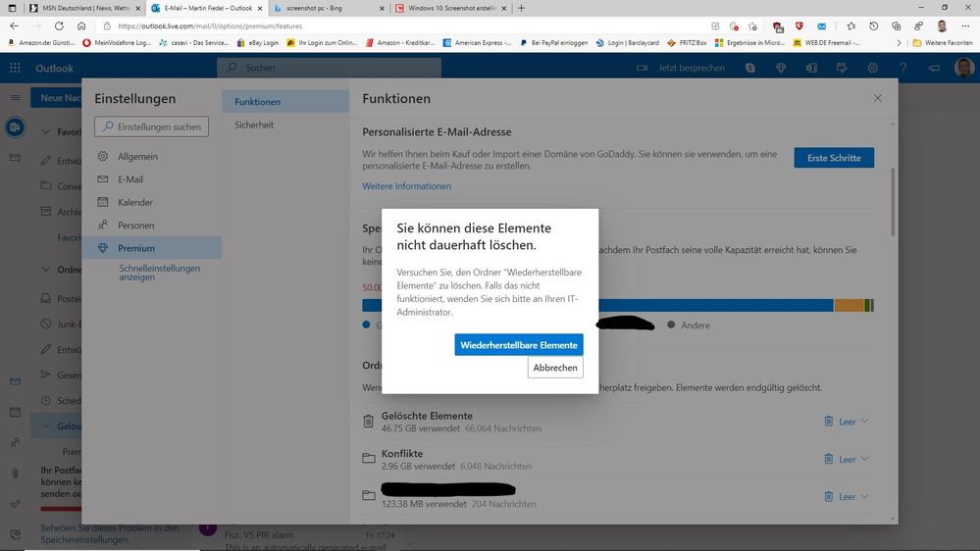The image size is (980, 551).
Task: Open the Outlook app launcher grid
Action: coord(15,68)
